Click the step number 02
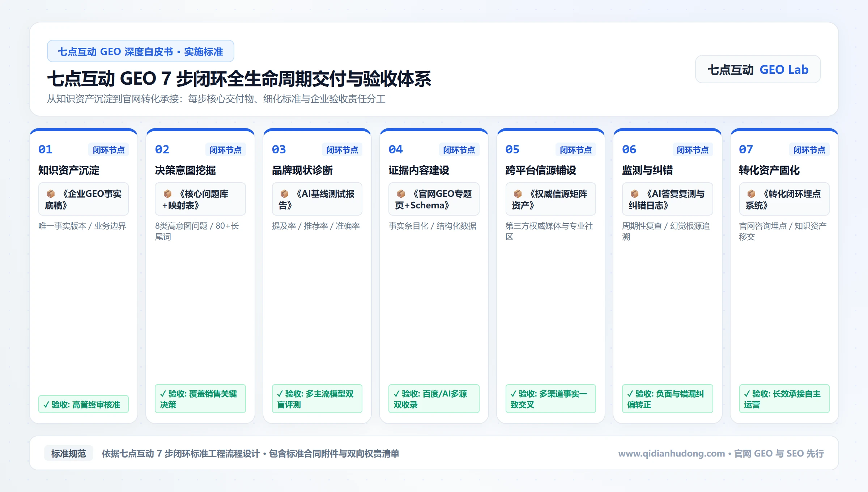Screen dimensions: 868x492 tap(162, 149)
